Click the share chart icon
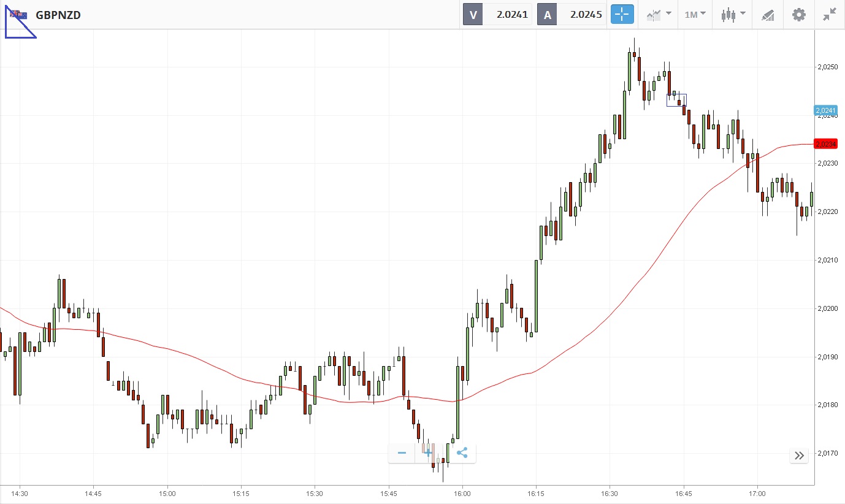 [x=462, y=454]
